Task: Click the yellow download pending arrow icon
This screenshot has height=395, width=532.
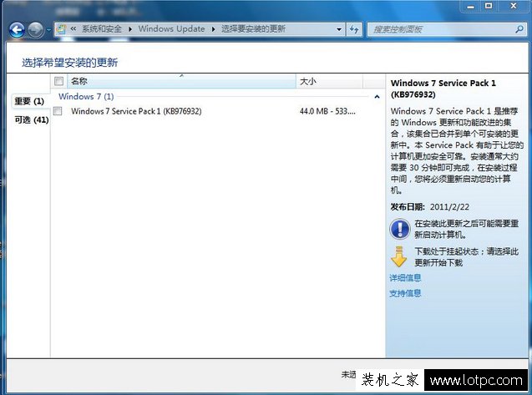Action: coord(400,256)
